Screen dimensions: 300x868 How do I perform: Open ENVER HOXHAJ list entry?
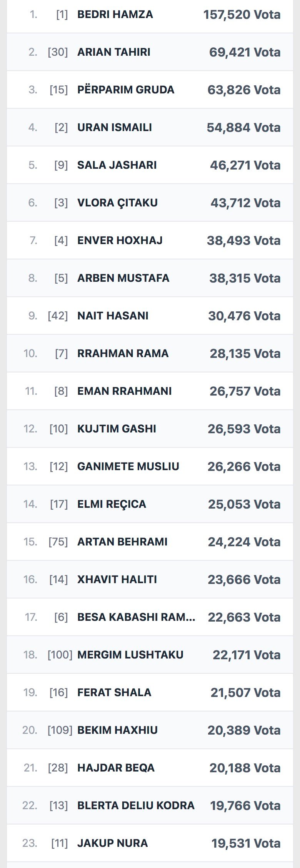[120, 241]
